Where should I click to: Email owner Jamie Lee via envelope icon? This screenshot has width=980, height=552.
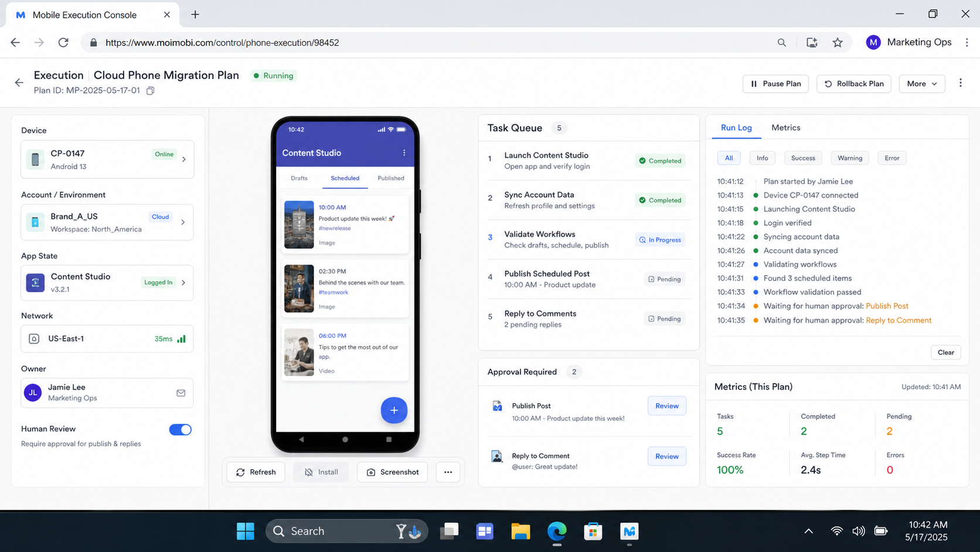point(181,393)
